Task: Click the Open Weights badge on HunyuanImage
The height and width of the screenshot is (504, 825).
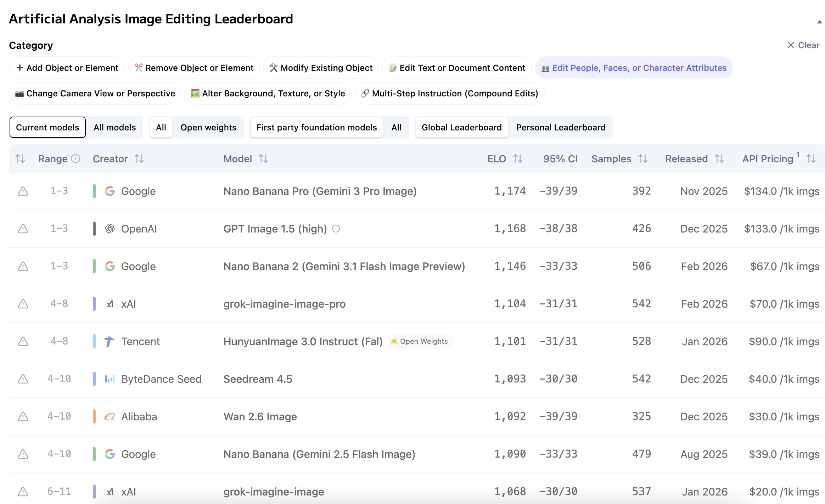Action: 420,341
